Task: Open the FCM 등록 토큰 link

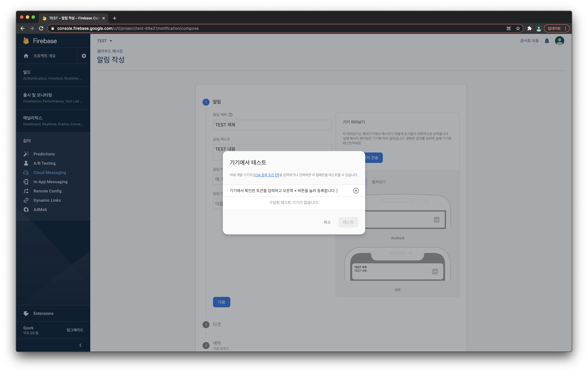Action: [x=264, y=175]
